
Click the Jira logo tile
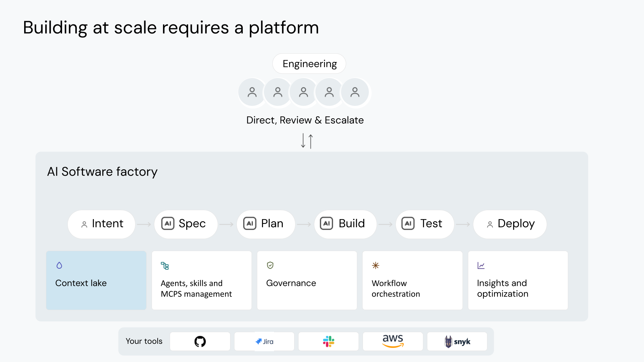[264, 341]
